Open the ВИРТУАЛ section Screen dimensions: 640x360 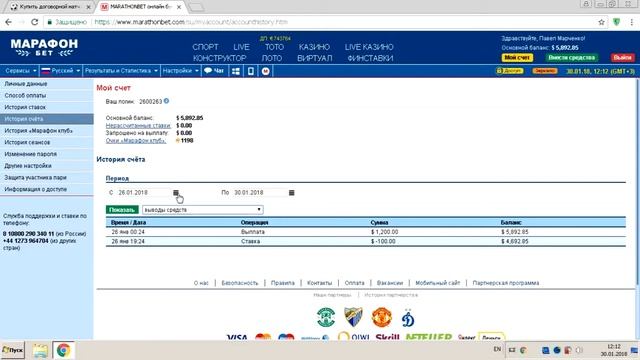click(314, 58)
